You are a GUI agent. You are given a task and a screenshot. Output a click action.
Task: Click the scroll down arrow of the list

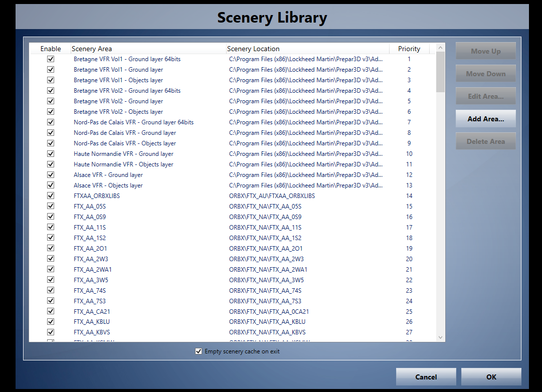point(440,337)
